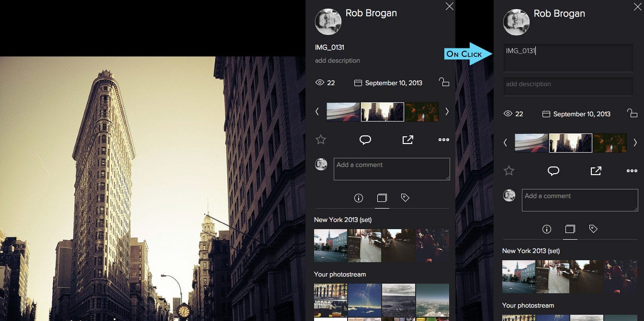Image resolution: width=644 pixels, height=321 pixels.
Task: Close the right photo info panel
Action: (637, 6)
